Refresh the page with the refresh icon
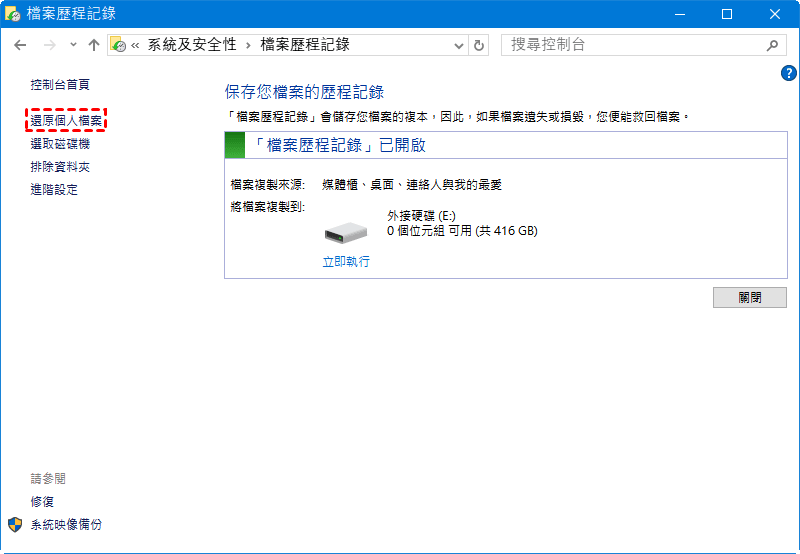800x554 pixels. [x=479, y=45]
